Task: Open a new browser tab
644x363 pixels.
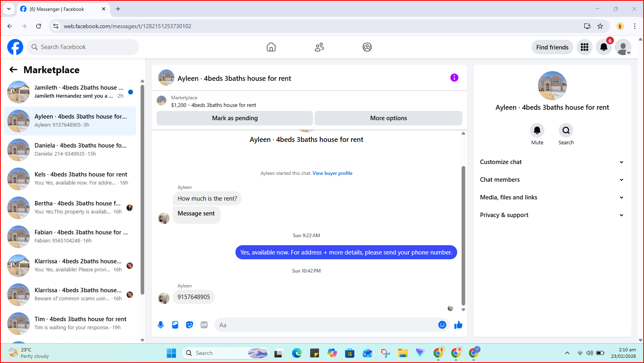Action: 118,9
